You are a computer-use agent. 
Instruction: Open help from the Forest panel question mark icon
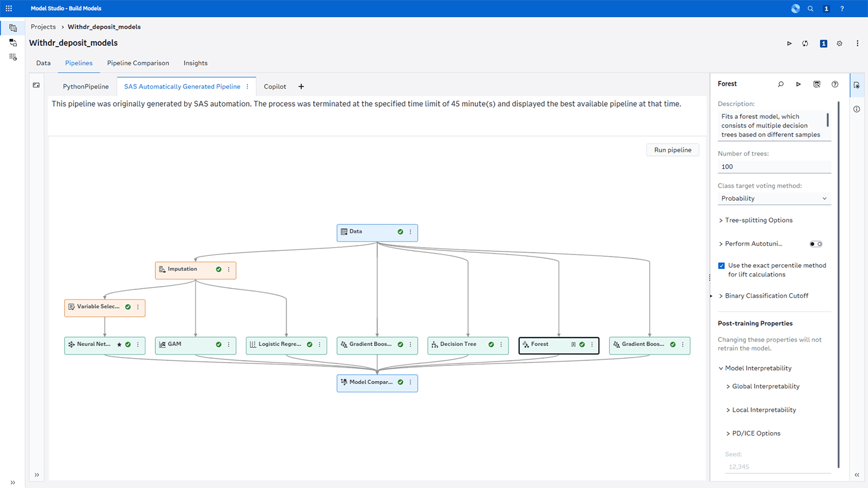[835, 84]
